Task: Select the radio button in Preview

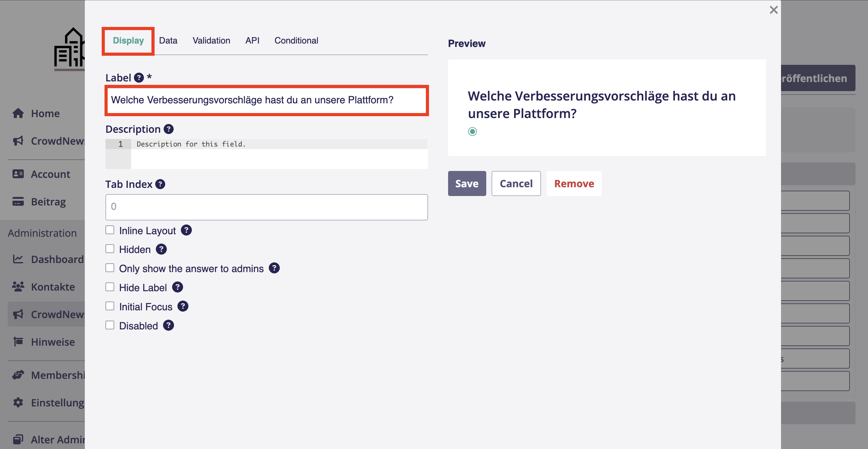Action: [472, 132]
